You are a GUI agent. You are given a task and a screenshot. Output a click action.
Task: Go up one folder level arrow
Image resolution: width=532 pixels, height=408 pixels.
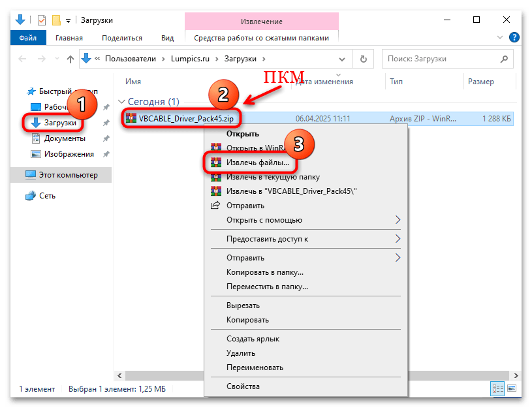tap(70, 59)
